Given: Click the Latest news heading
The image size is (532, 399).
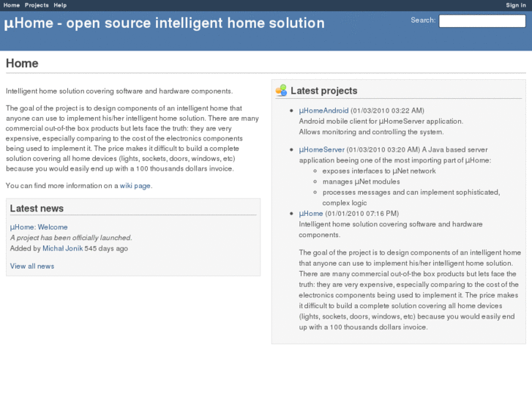Looking at the screenshot, I should pos(37,209).
